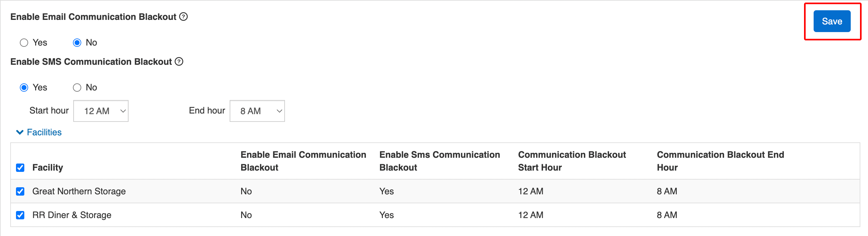
Task: Click the Communication Blackout Start Hour column header
Action: coord(572,161)
